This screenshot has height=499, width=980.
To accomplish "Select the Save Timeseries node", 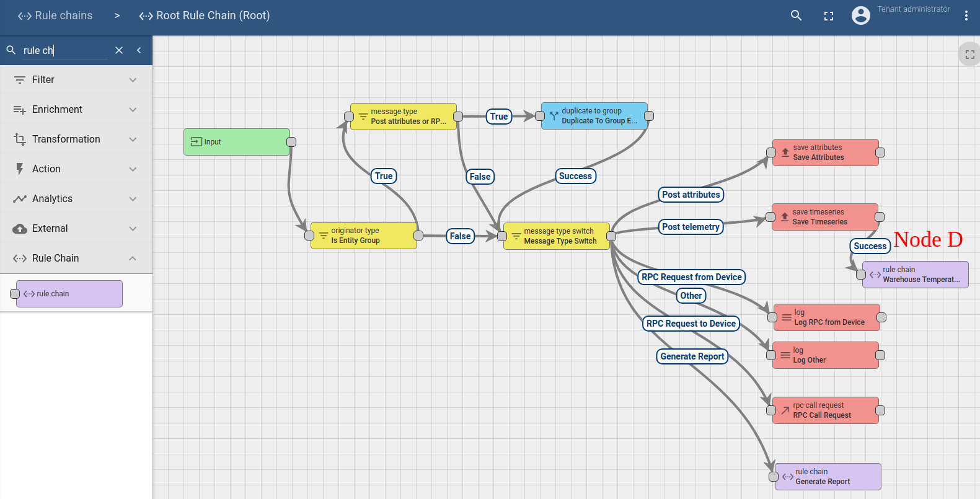I will [x=824, y=217].
